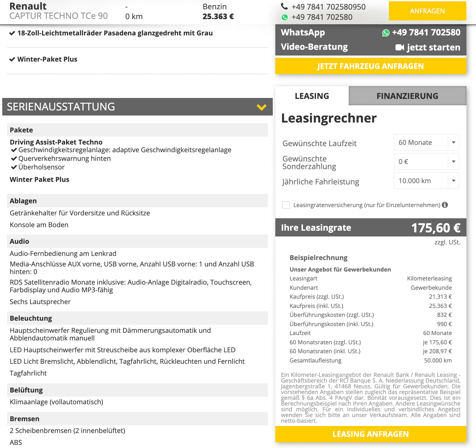
Task: Click the Driving Assist-Paket Techno title
Action: tap(56, 142)
